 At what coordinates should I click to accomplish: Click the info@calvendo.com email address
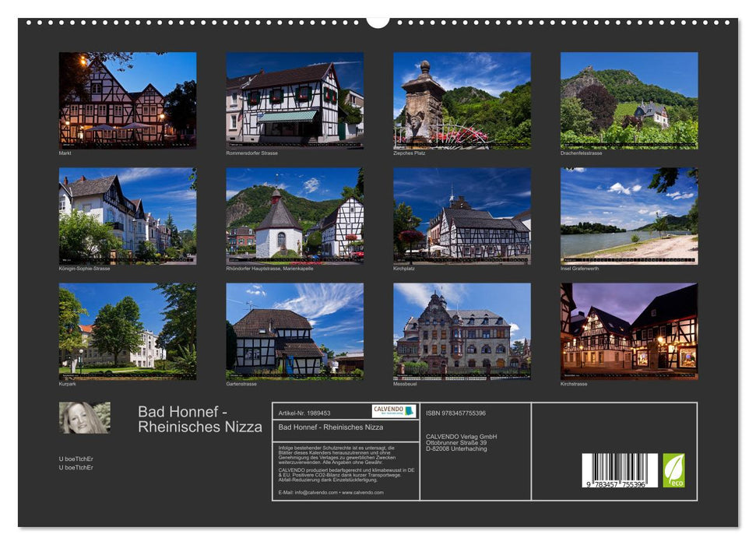316,493
